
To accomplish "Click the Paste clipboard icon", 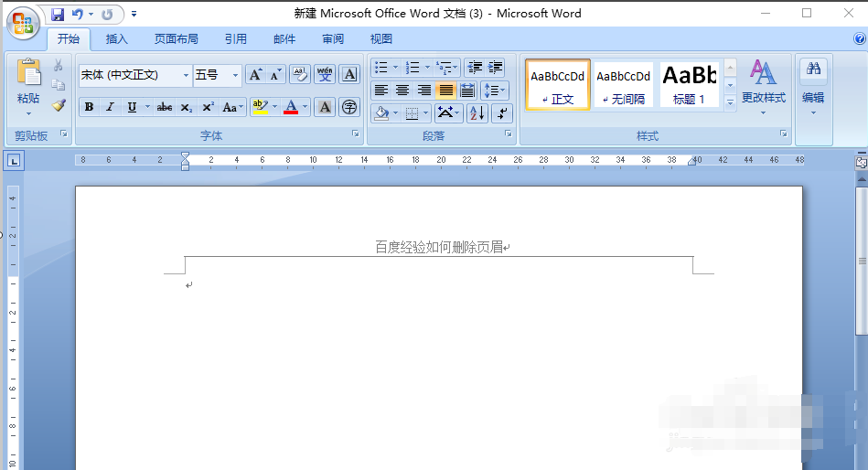I will [x=28, y=73].
